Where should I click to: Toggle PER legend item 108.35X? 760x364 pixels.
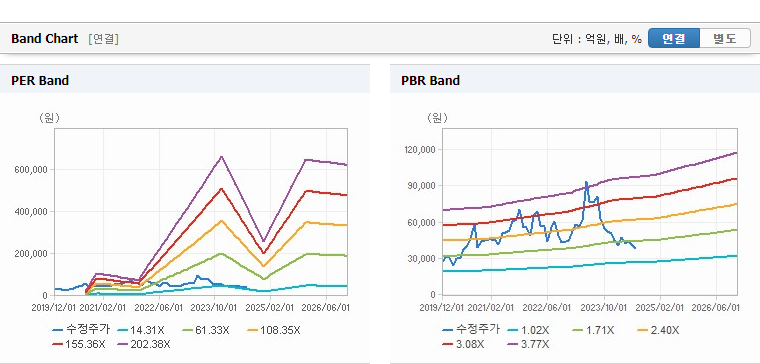point(274,331)
